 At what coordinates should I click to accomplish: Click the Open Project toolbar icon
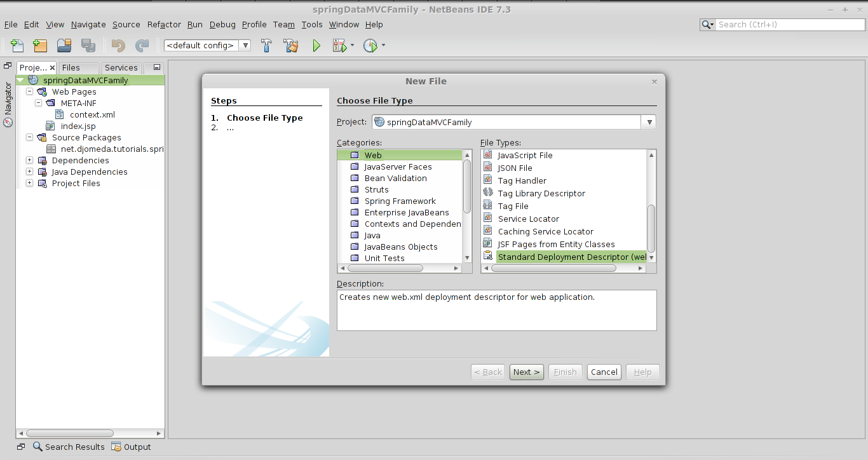coord(64,45)
